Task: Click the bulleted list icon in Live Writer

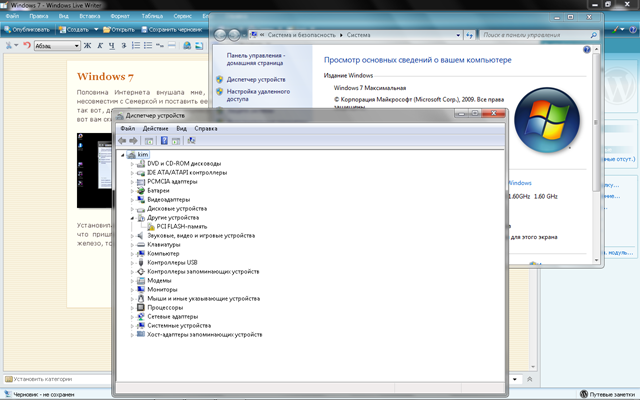Action: pyautogui.click(x=148, y=46)
